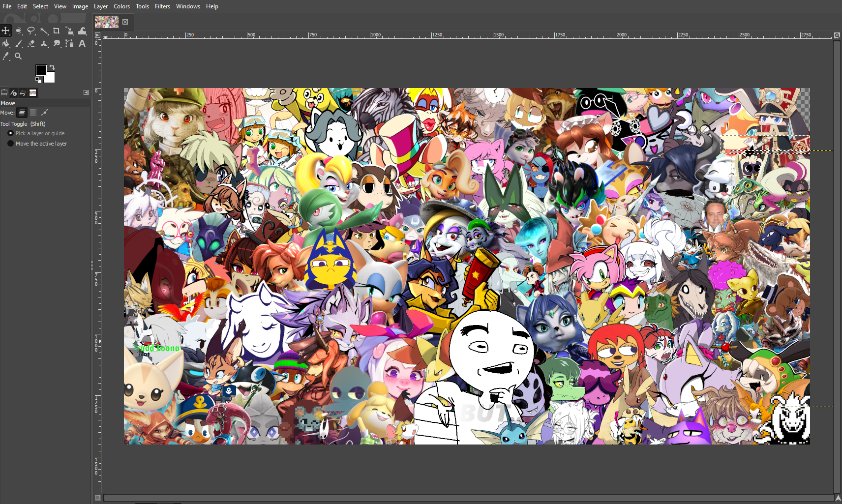Open the Colors menu
The image size is (842, 504).
pyautogui.click(x=121, y=6)
